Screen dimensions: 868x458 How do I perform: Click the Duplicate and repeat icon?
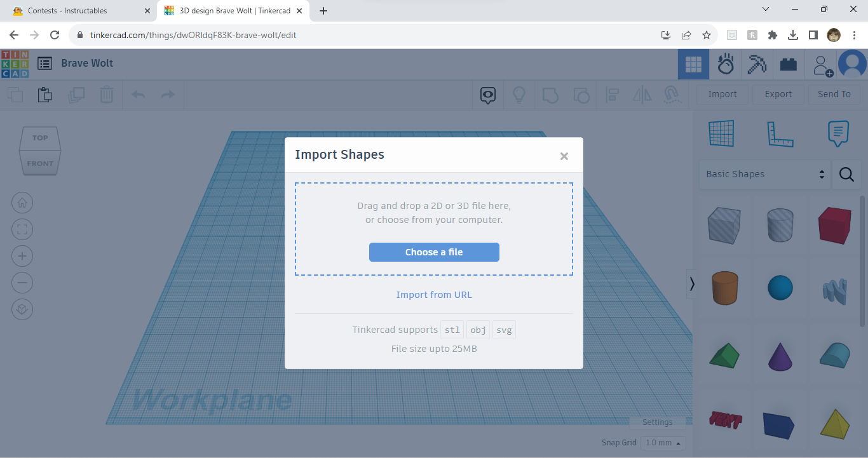click(76, 95)
